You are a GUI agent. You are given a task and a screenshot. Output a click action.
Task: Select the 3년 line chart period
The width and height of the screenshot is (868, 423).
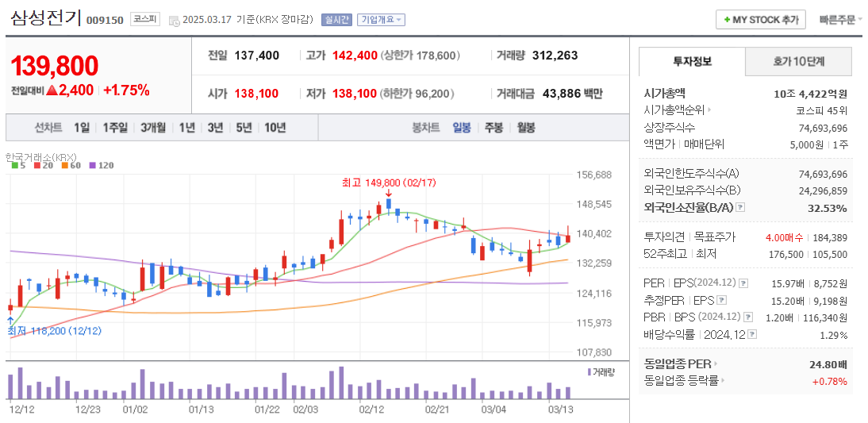[215, 128]
